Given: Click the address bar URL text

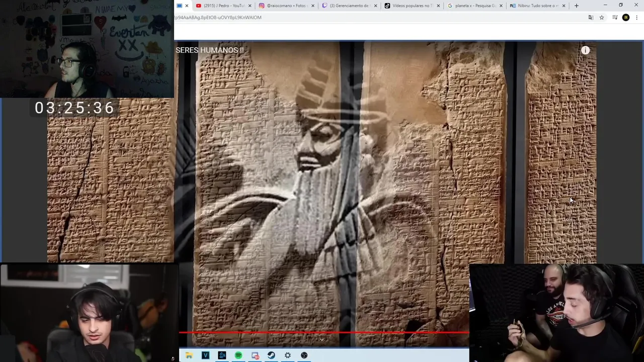Looking at the screenshot, I should [218, 18].
